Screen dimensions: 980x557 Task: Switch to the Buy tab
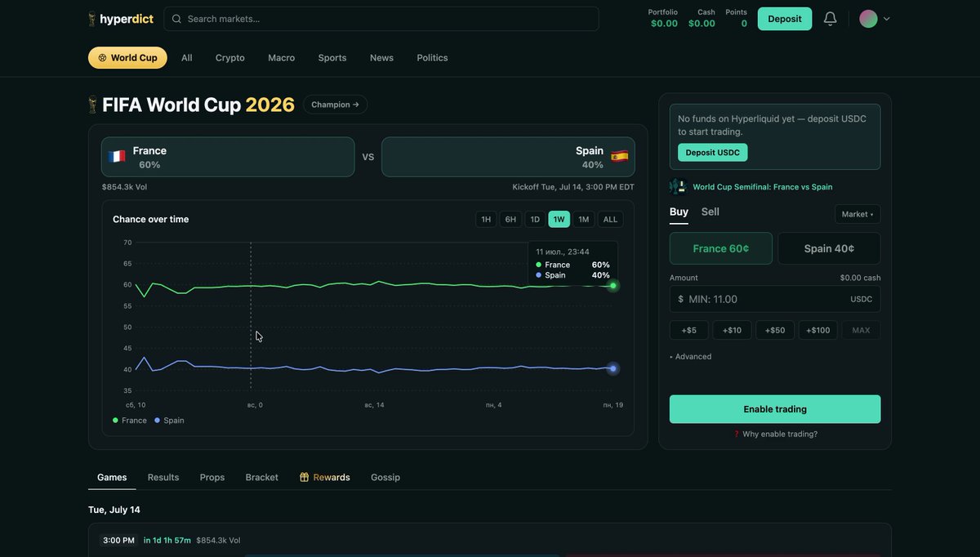coord(679,212)
